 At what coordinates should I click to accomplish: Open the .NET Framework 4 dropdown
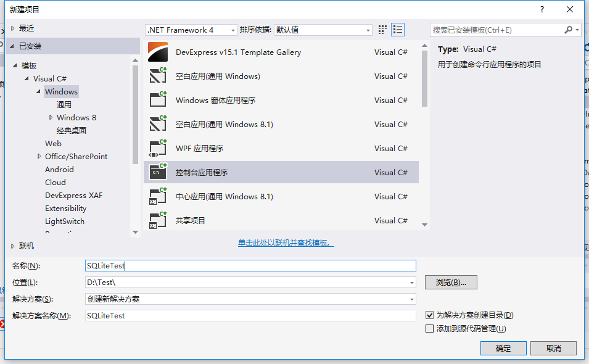pyautogui.click(x=191, y=30)
